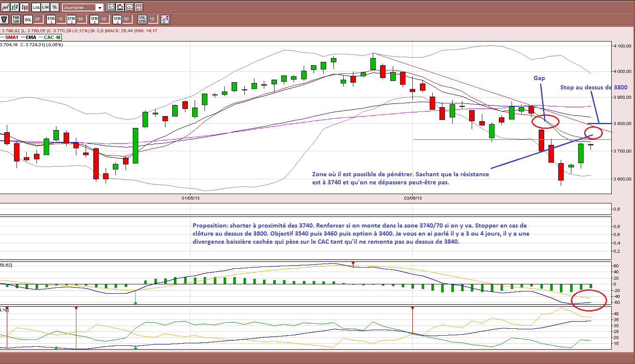This screenshot has width=635, height=364.
Task: Click the 3 800,00 price axis label
Action: coord(622,124)
